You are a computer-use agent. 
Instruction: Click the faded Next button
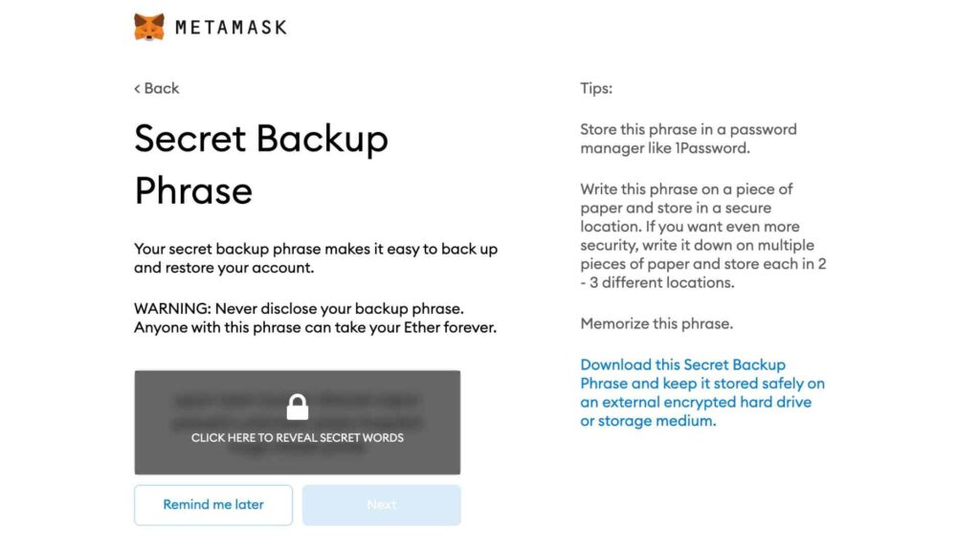pyautogui.click(x=381, y=505)
